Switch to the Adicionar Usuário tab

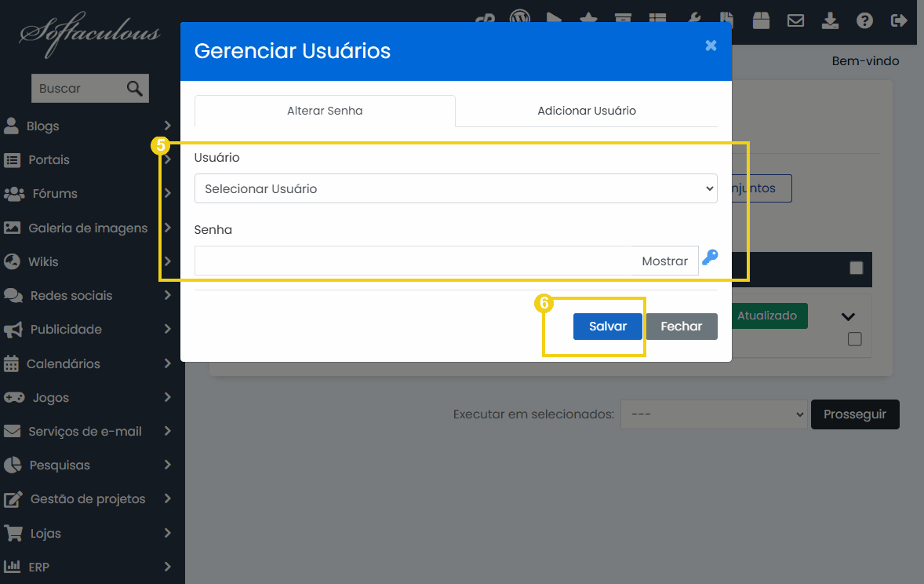click(587, 111)
